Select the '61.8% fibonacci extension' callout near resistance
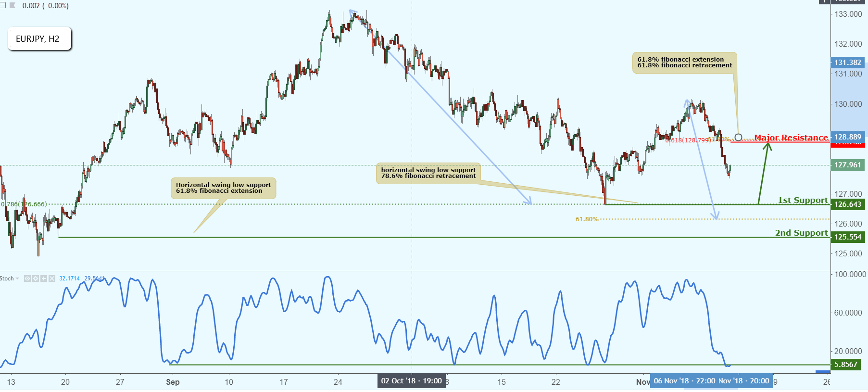This screenshot has width=868, height=392. tap(684, 63)
